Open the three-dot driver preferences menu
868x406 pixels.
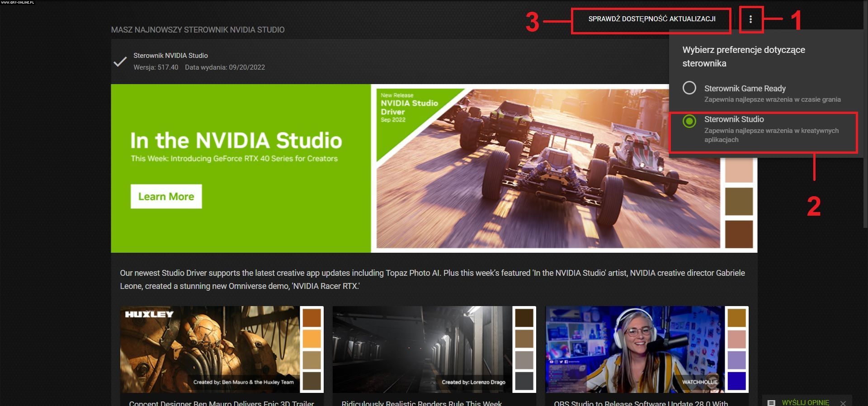click(750, 19)
